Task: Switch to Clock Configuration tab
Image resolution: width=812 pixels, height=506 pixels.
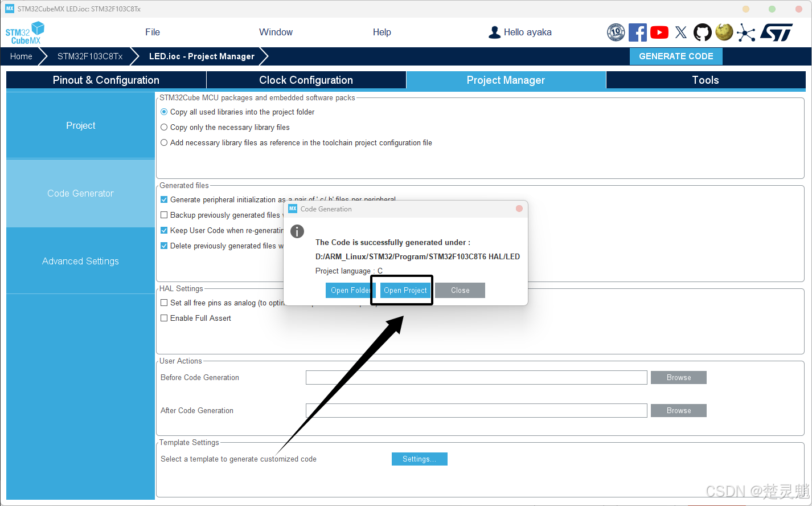Action: 306,80
